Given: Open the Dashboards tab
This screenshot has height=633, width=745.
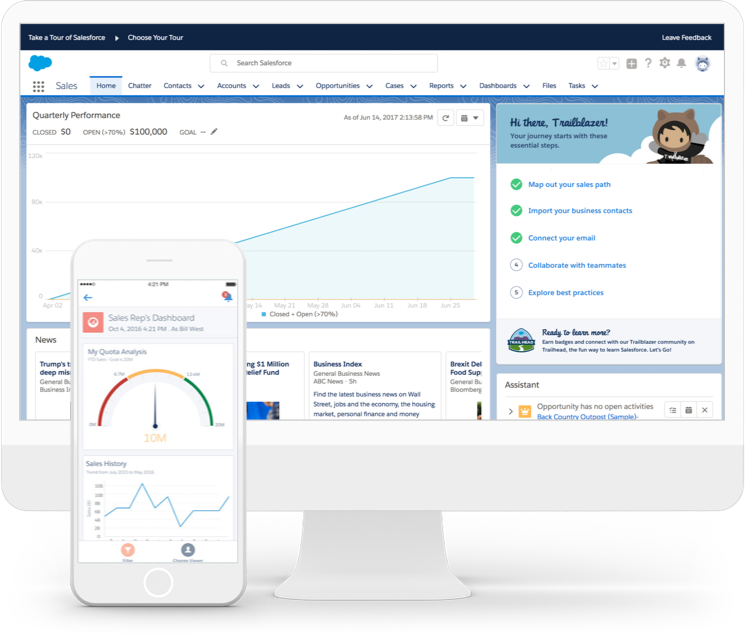Looking at the screenshot, I should 497,86.
